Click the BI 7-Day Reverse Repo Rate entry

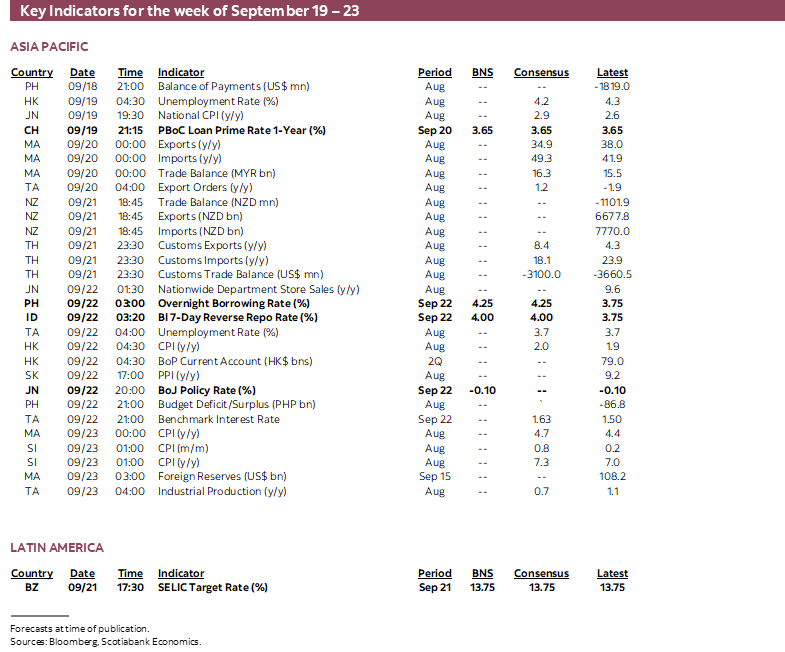(x=237, y=317)
